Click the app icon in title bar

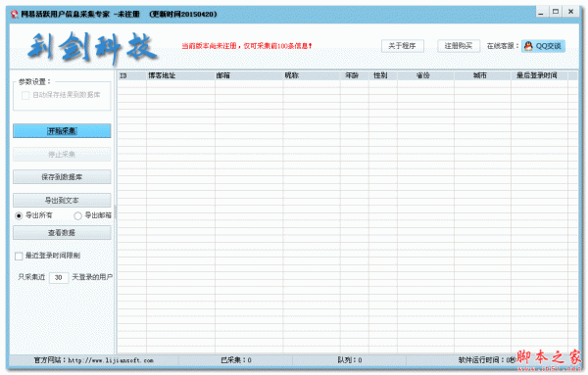(15, 15)
